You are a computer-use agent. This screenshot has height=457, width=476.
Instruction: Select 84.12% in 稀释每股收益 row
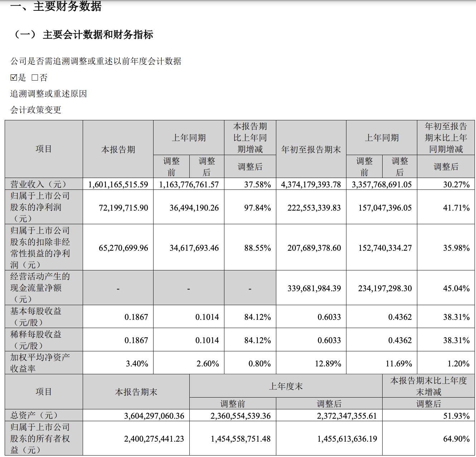tap(258, 340)
